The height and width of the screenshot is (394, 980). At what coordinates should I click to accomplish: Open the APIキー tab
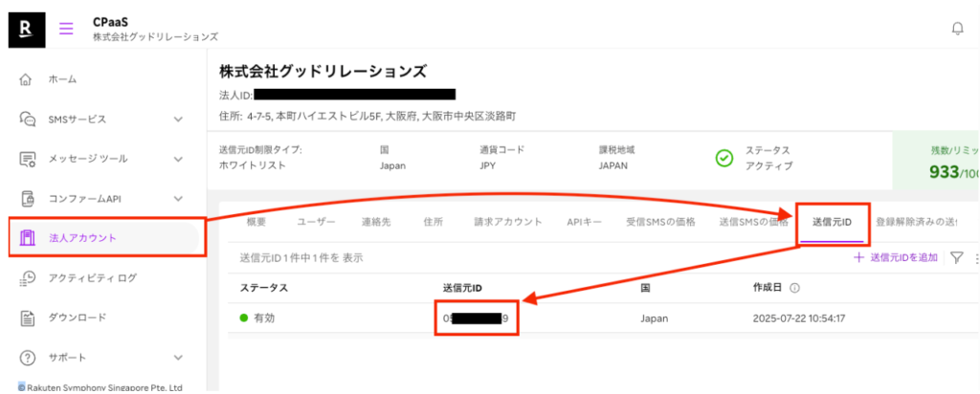584,222
